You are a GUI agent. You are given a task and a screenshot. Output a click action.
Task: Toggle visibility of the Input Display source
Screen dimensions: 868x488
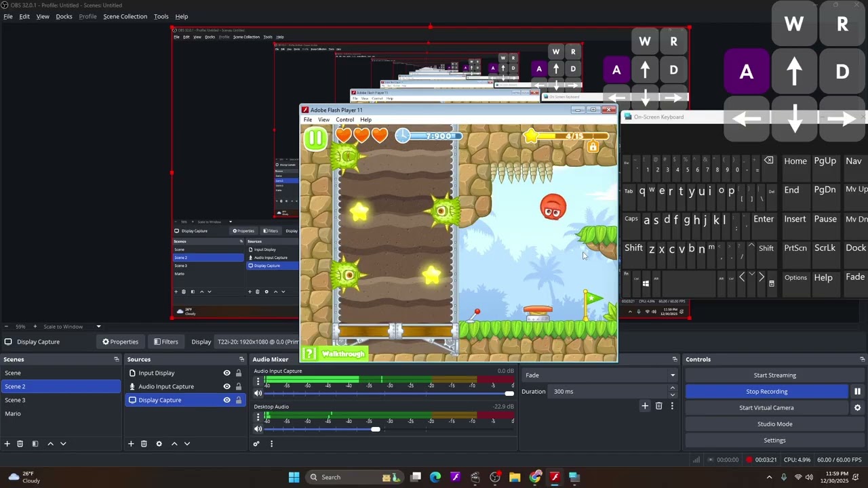226,373
